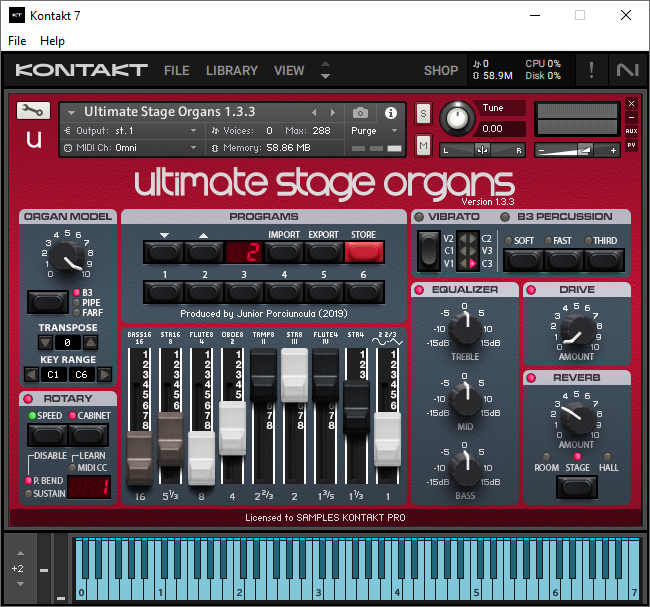This screenshot has height=607, width=650.
Task: Open Kontakt FILE menu
Action: pos(177,70)
